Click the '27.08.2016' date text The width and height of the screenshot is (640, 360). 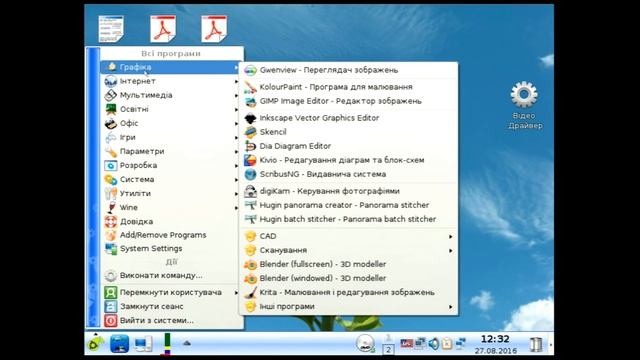tap(496, 351)
